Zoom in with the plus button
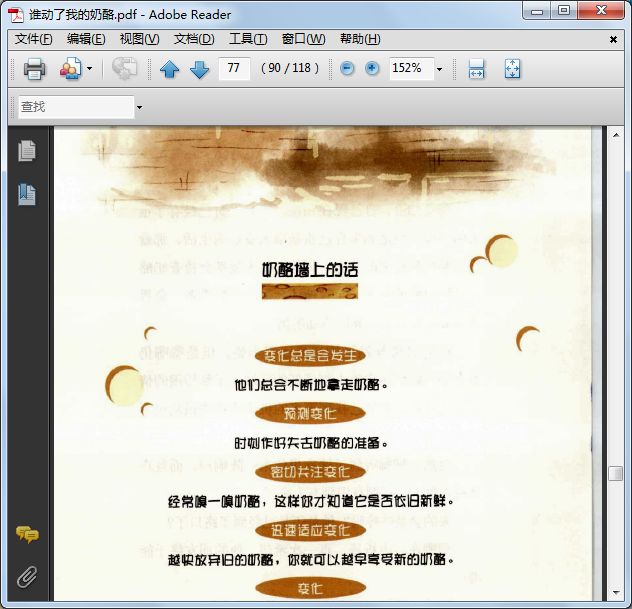 [372, 68]
